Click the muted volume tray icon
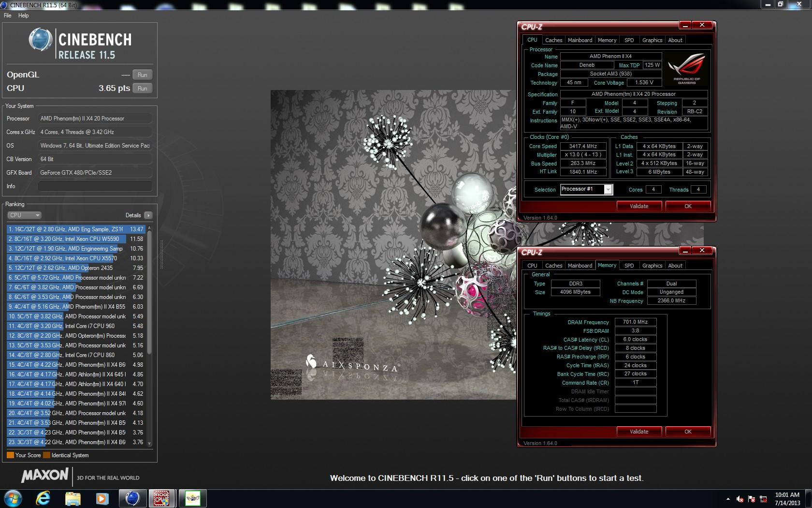The height and width of the screenshot is (508, 812). 740,499
